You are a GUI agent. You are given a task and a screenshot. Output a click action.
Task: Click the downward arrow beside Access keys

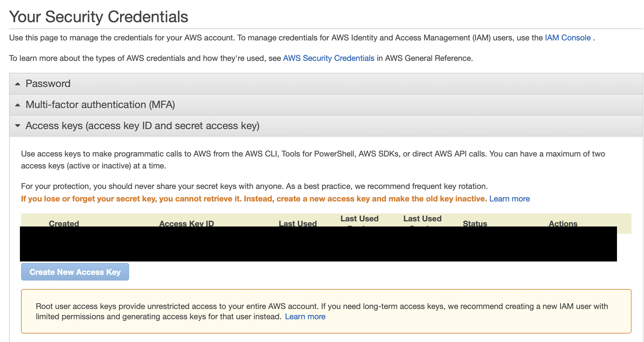coord(18,126)
